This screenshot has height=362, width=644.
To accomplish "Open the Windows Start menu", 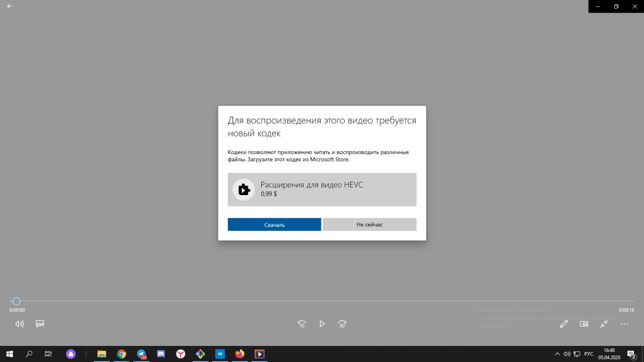I will coord(10,354).
